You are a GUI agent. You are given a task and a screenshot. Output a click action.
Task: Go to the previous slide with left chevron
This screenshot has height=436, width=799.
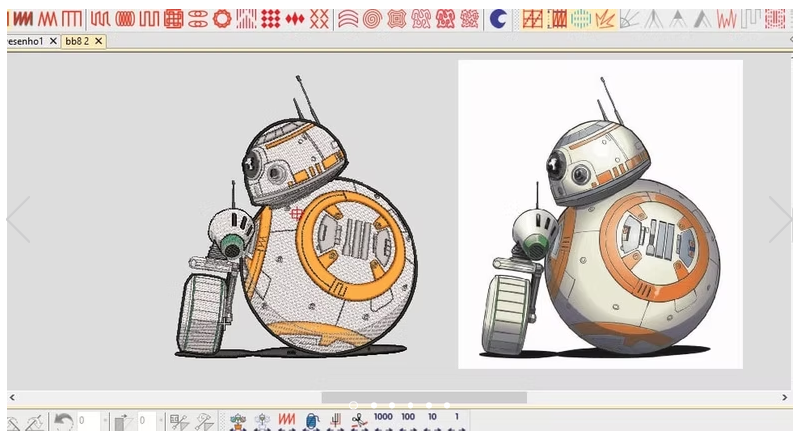[x=18, y=219]
